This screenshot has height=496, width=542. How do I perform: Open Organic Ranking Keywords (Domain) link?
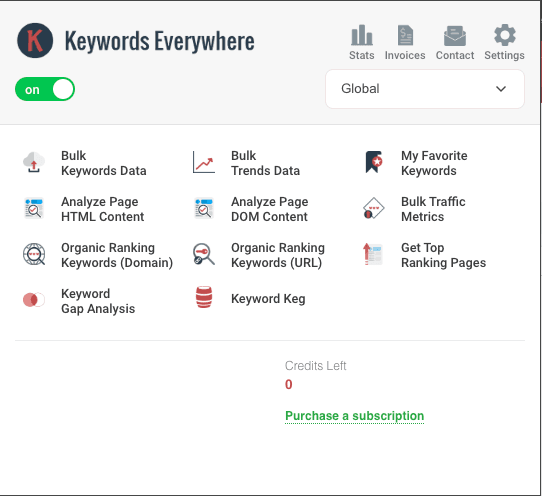(117, 255)
